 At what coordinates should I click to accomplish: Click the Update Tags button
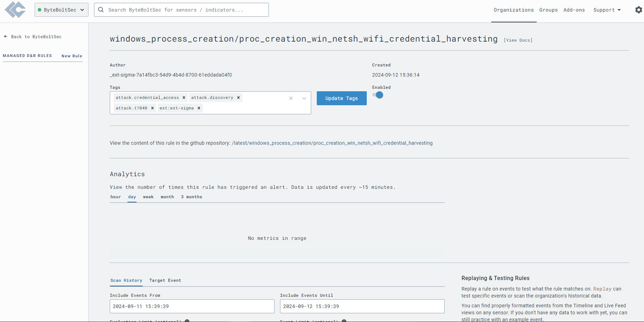(x=342, y=98)
